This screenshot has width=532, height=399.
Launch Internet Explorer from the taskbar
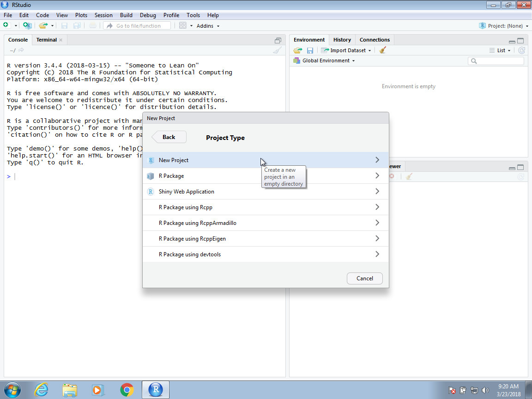pos(42,390)
